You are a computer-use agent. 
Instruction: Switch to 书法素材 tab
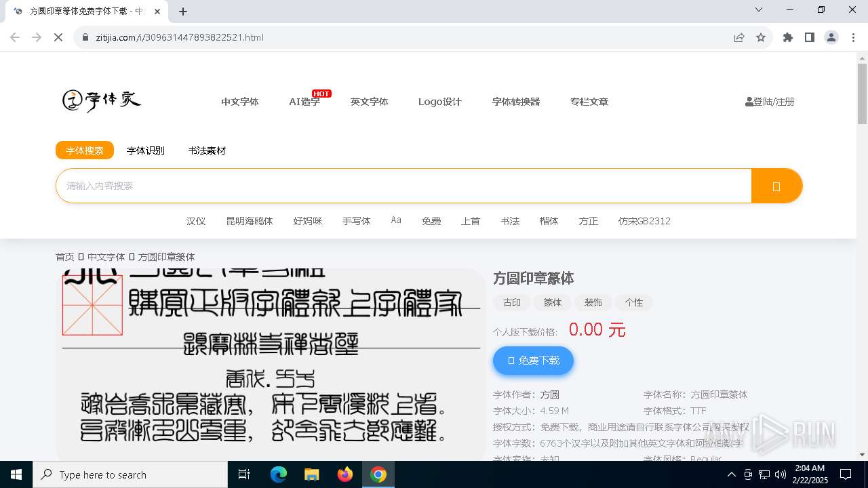207,150
